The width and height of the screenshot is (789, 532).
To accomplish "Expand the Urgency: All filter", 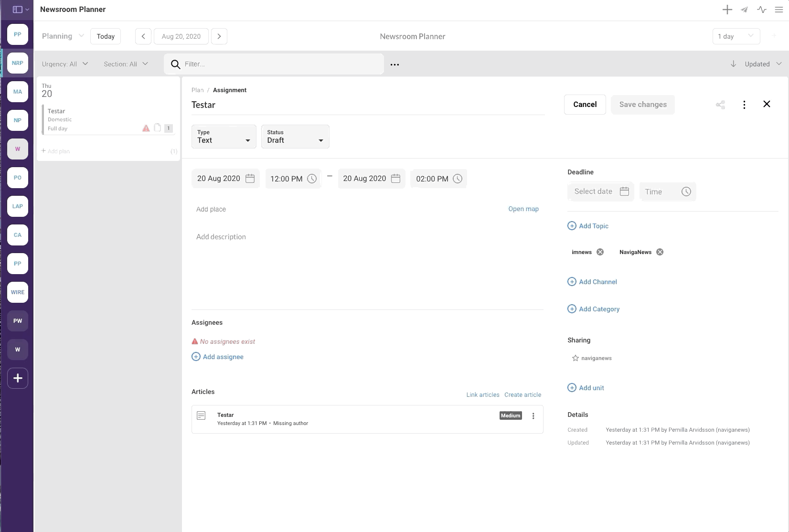I will pyautogui.click(x=65, y=64).
